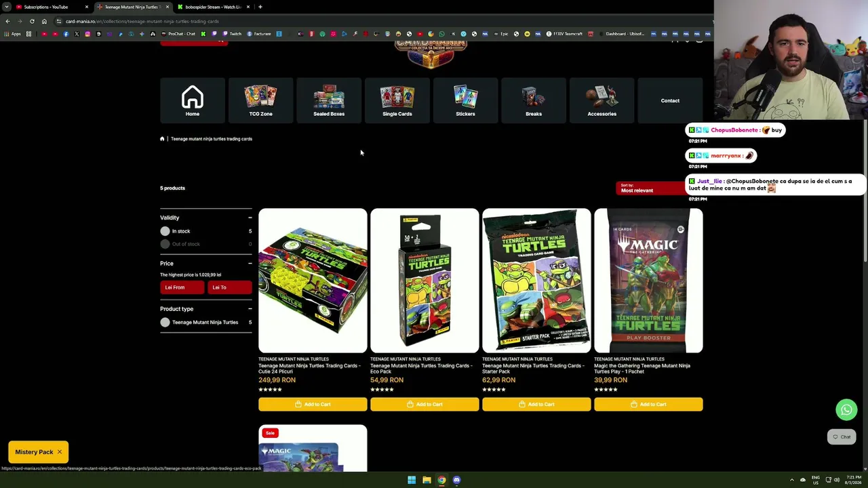The height and width of the screenshot is (488, 868).
Task: Close the Mistery Pack popup
Action: click(x=59, y=452)
